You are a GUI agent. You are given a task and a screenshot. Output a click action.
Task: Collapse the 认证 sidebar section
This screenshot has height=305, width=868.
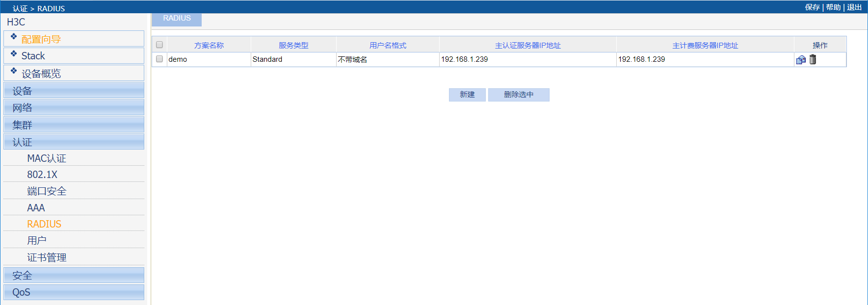click(74, 142)
